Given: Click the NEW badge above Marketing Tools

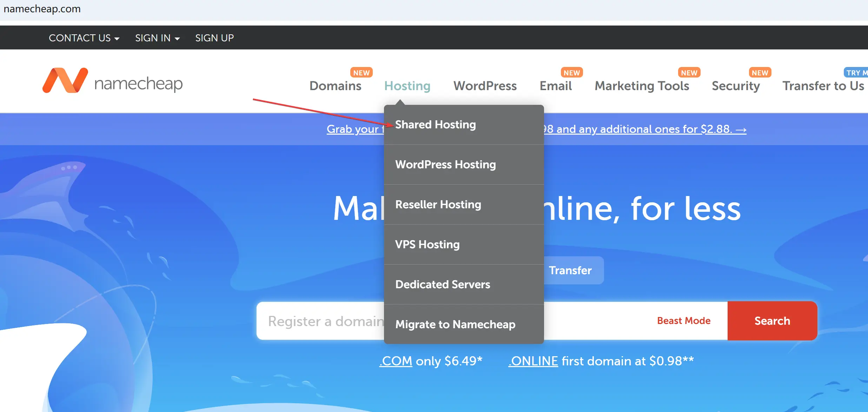Looking at the screenshot, I should [689, 73].
